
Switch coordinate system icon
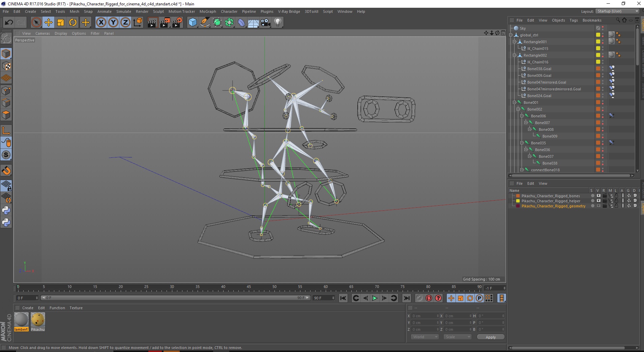click(x=138, y=23)
